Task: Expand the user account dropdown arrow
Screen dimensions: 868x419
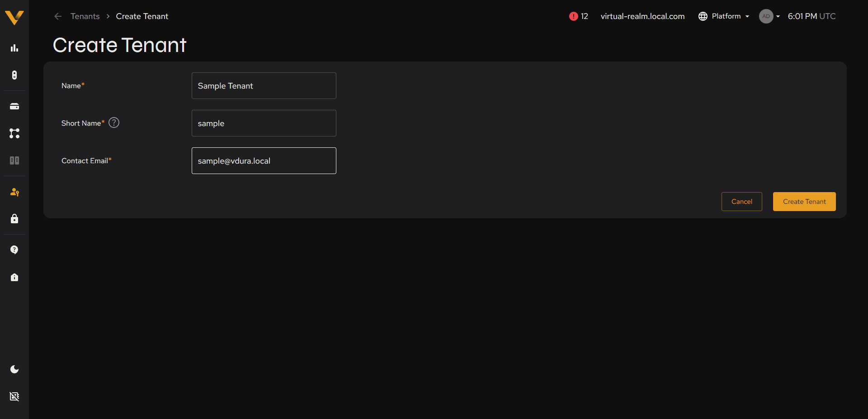Action: pos(778,16)
